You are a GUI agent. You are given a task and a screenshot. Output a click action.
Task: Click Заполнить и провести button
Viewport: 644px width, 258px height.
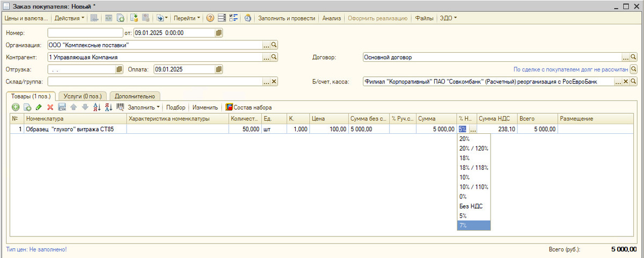click(287, 18)
